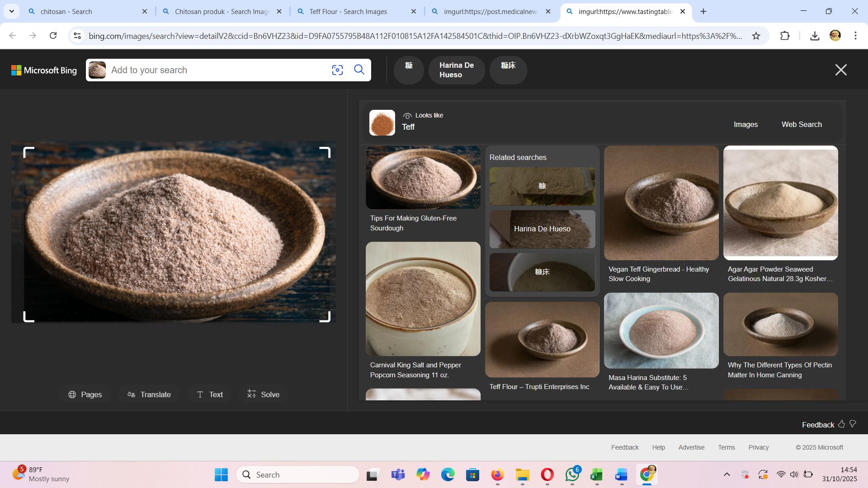Close the image detail view with X
Screen dimensions: 868x488
click(x=840, y=70)
